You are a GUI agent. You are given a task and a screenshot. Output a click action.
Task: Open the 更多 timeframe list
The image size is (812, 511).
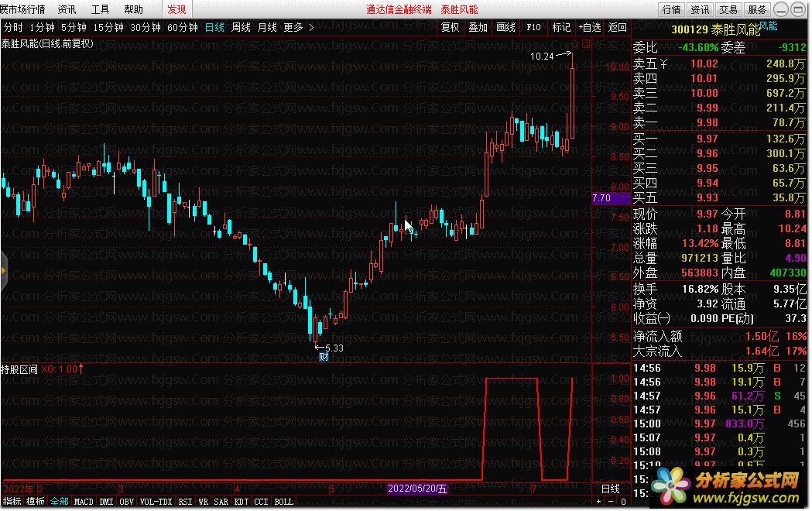pyautogui.click(x=298, y=27)
